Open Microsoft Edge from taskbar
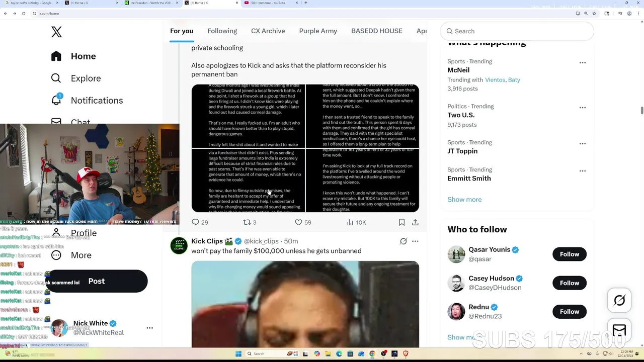The image size is (644, 362). [339, 354]
